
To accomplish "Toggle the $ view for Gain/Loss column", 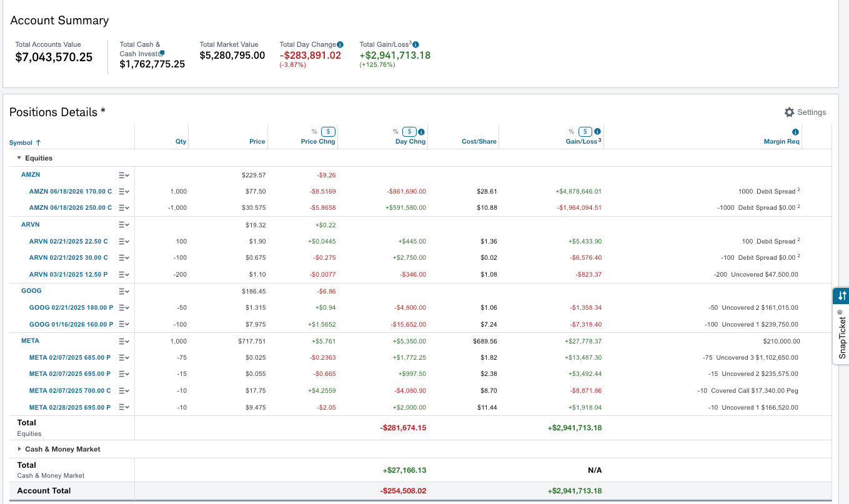I will pos(585,132).
